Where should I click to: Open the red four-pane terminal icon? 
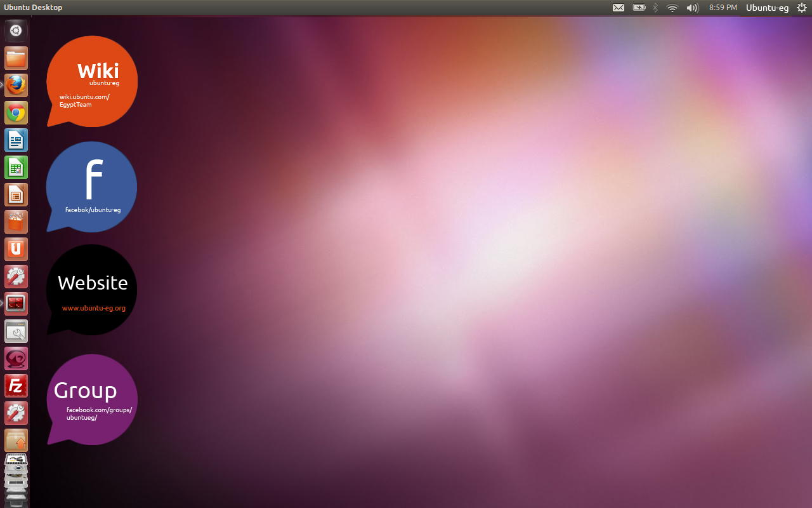tap(16, 304)
